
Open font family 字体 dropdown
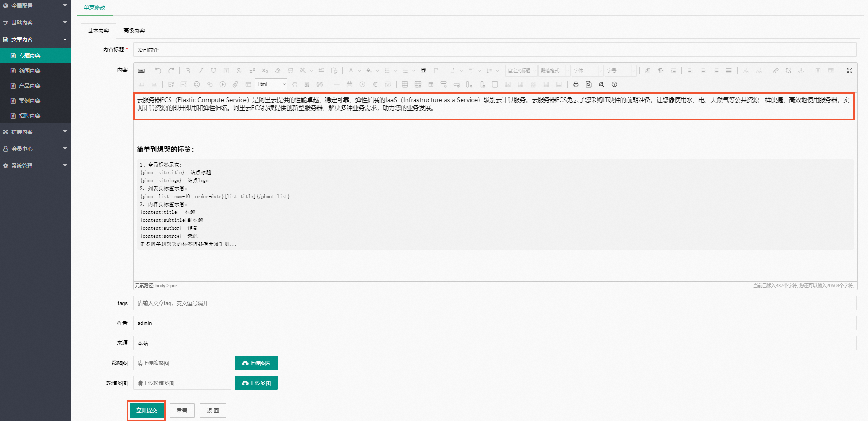point(587,71)
